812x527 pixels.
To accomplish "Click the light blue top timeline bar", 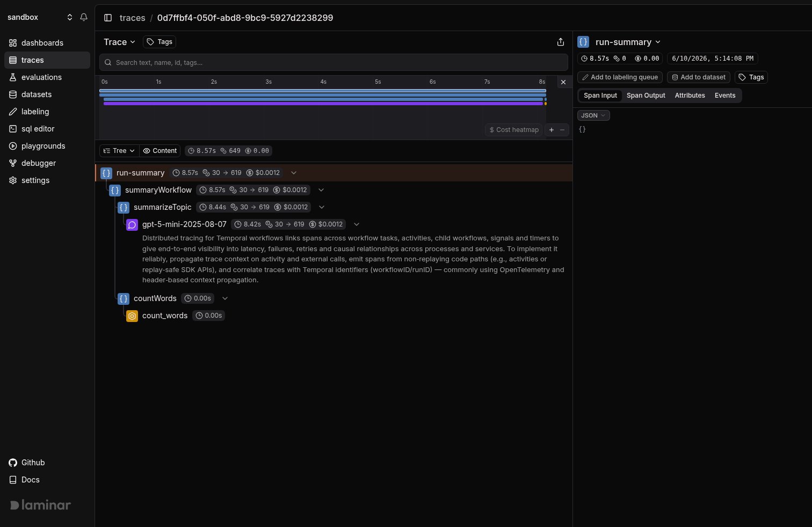I will point(323,91).
